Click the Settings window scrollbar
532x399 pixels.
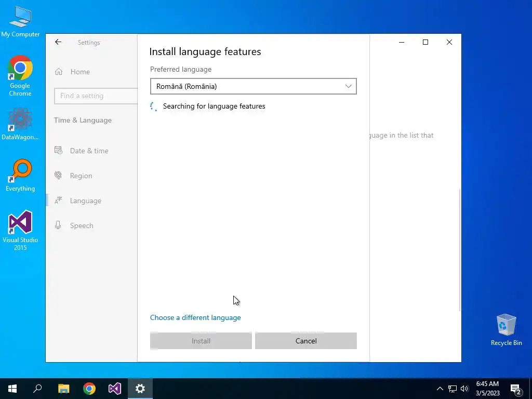(x=460, y=249)
